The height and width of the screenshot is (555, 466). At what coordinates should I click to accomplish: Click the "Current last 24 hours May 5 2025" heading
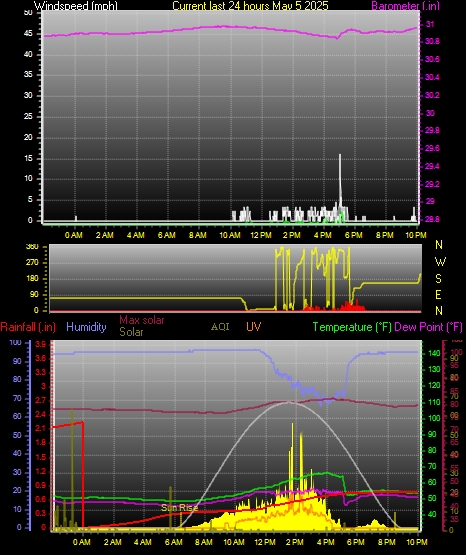click(251, 6)
